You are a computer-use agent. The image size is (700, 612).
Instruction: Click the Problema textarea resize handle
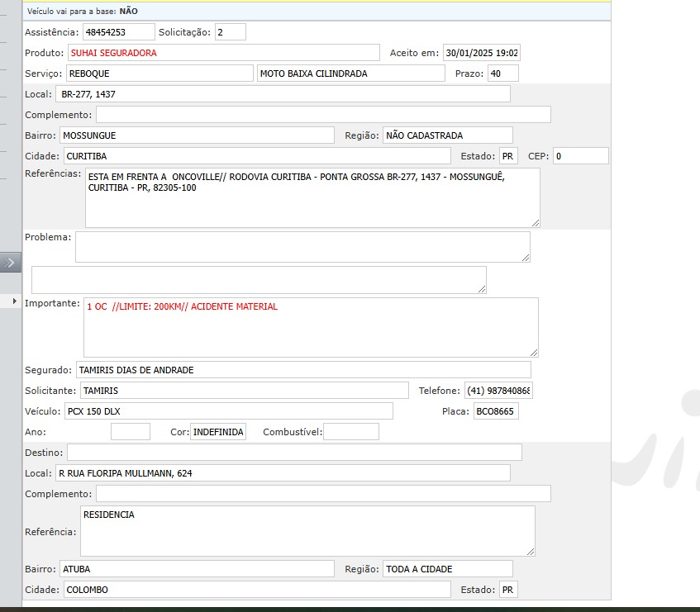[x=525, y=257]
